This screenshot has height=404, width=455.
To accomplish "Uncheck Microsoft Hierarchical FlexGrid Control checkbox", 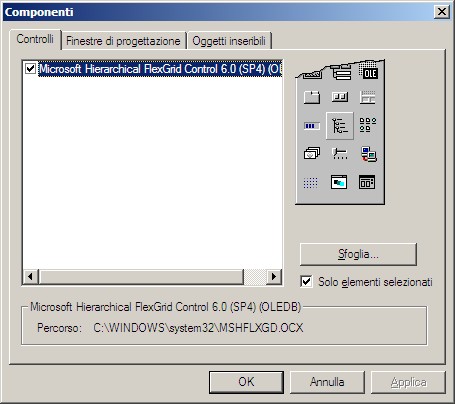I will click(30, 69).
